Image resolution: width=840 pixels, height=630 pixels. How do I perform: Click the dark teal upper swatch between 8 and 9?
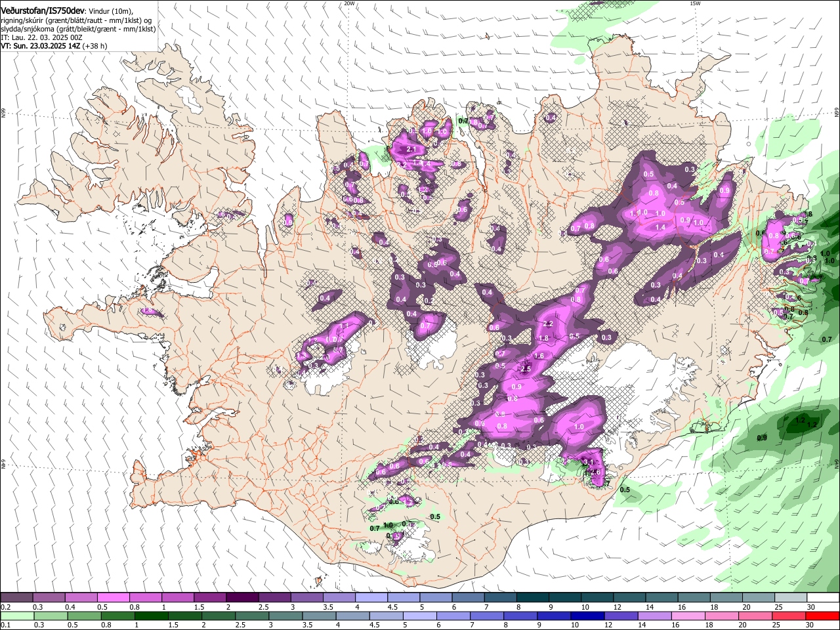(532, 598)
